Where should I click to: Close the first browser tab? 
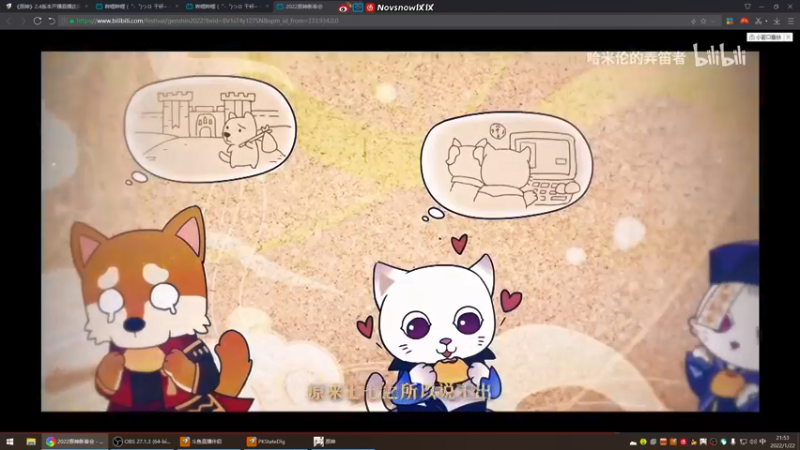pos(86,7)
